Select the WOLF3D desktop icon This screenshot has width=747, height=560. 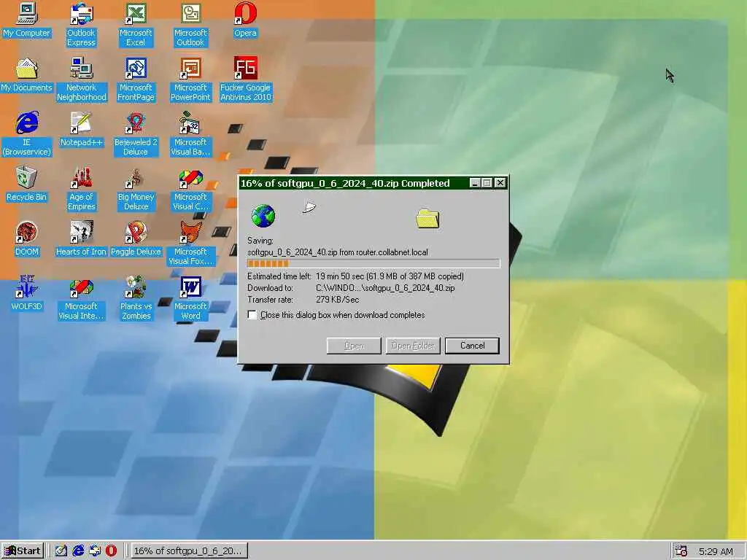pyautogui.click(x=27, y=293)
